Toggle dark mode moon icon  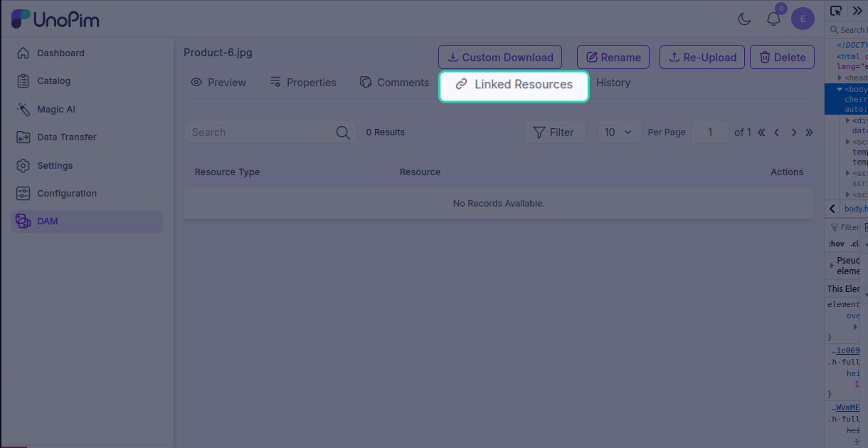pyautogui.click(x=744, y=19)
